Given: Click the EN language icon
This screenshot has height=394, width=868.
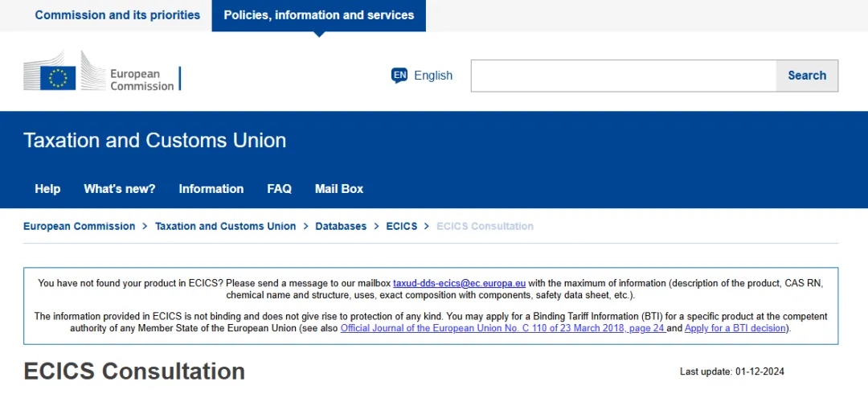Looking at the screenshot, I should click(399, 76).
